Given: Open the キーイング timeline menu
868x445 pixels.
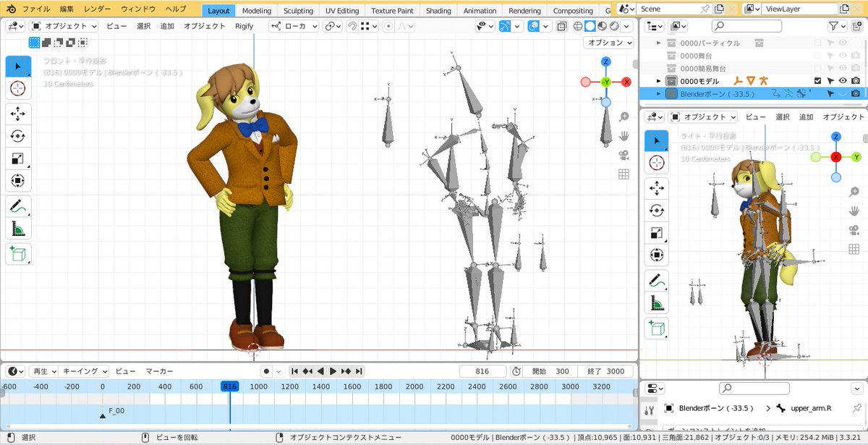Looking at the screenshot, I should (83, 371).
